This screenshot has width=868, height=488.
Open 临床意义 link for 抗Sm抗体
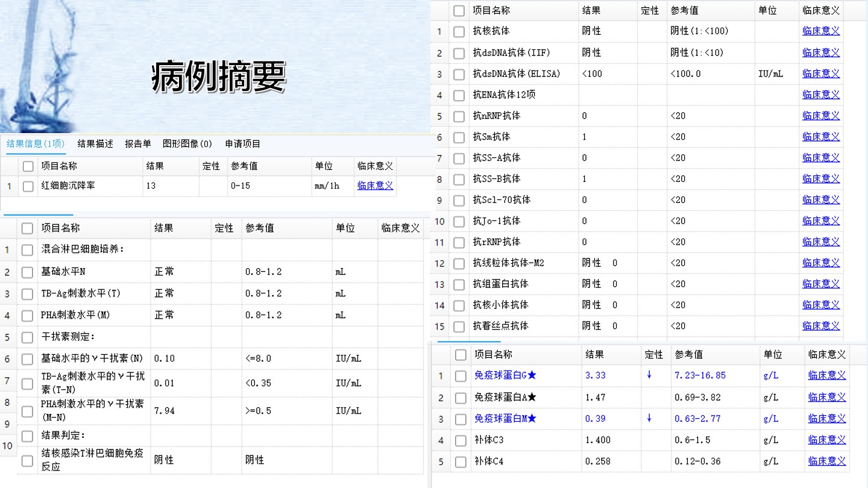point(821,137)
